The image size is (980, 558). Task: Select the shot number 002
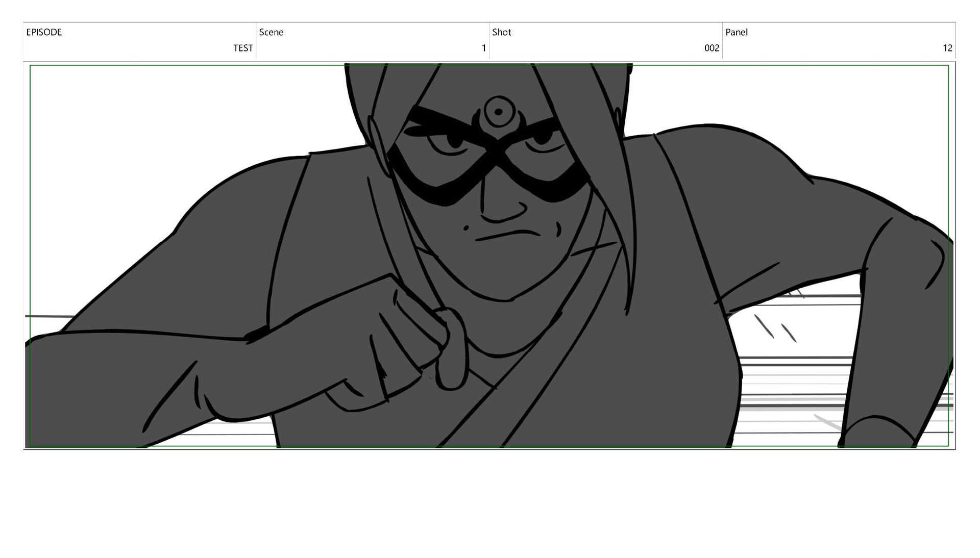tap(712, 48)
